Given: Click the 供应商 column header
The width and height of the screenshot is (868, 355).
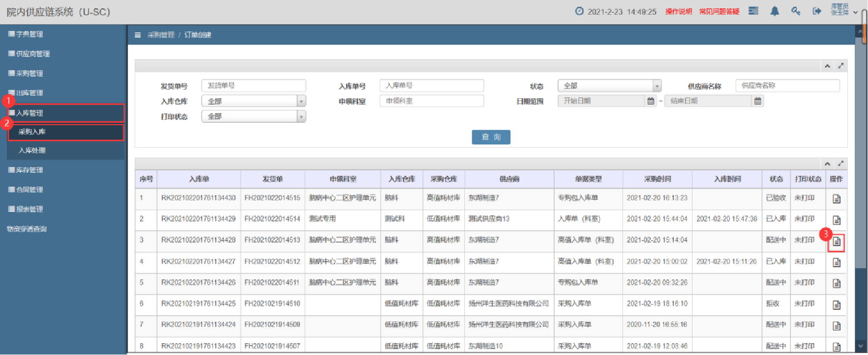Looking at the screenshot, I should (510, 179).
